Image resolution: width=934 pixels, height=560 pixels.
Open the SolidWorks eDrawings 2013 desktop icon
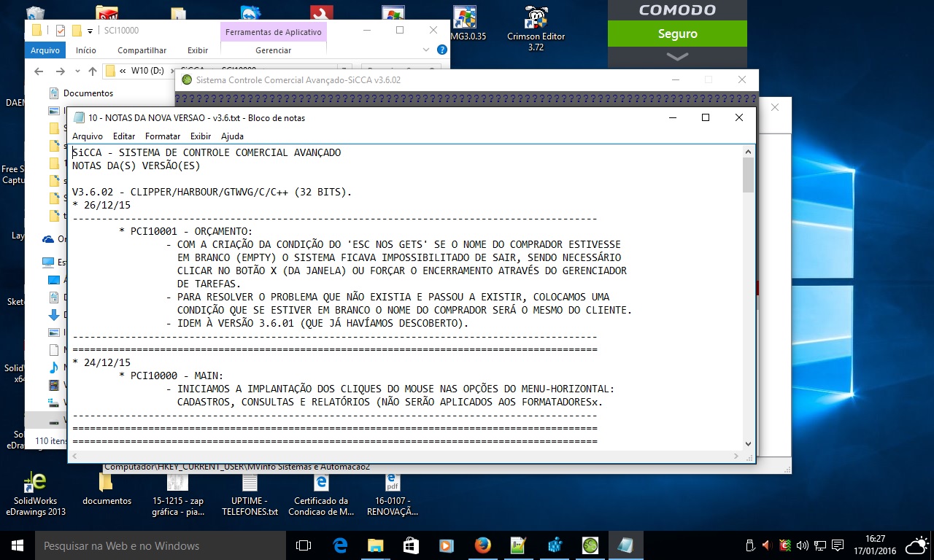pos(36,494)
